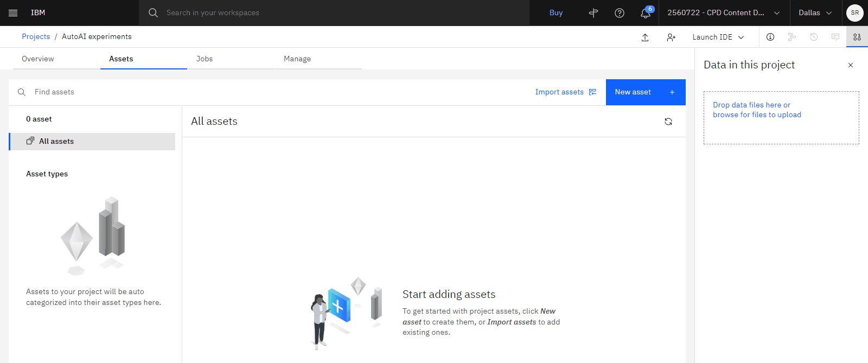Open the notifications bell

click(646, 12)
